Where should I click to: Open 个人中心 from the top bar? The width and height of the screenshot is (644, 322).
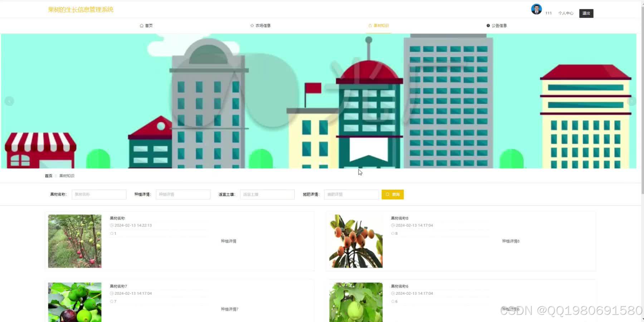tap(565, 13)
